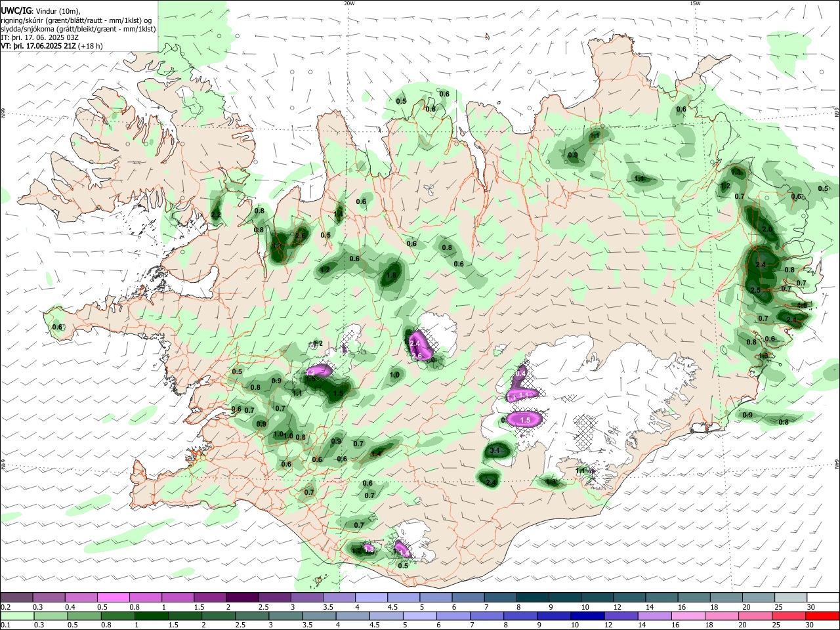Pick the darkest green 1–1.5 swatch, lower legend
This screenshot has height=630, width=840.
pyautogui.click(x=151, y=616)
